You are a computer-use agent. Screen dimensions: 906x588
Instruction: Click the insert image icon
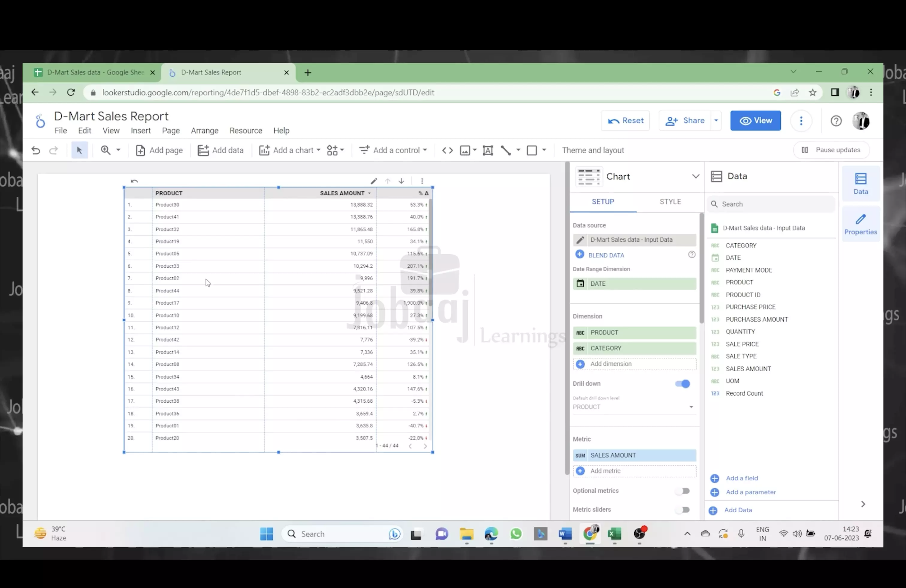point(465,150)
